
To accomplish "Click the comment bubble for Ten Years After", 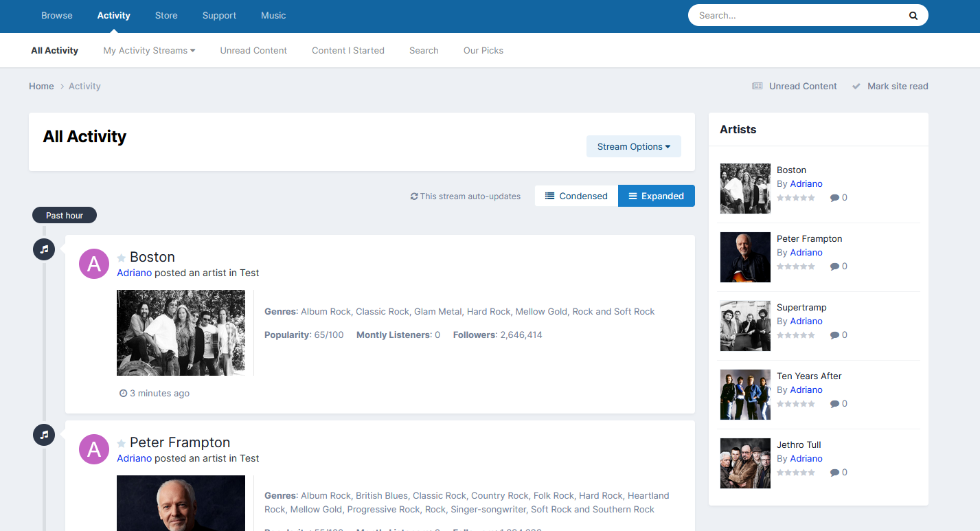I will (x=834, y=404).
